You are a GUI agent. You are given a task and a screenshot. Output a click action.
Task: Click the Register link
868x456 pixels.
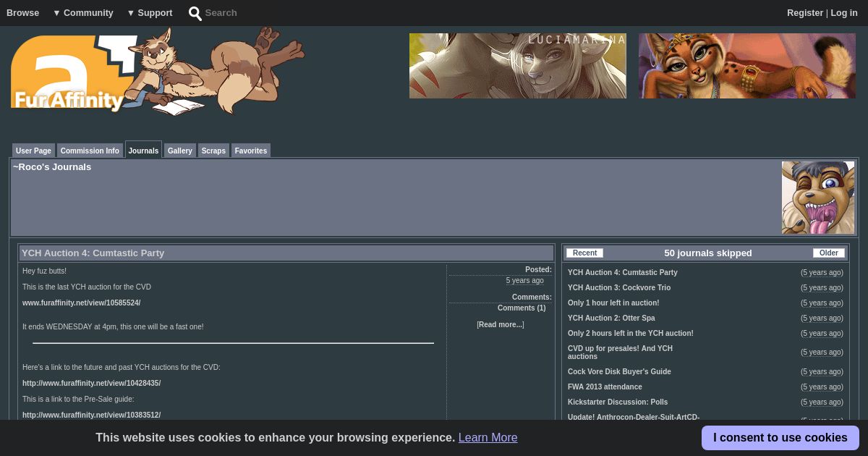(x=805, y=13)
